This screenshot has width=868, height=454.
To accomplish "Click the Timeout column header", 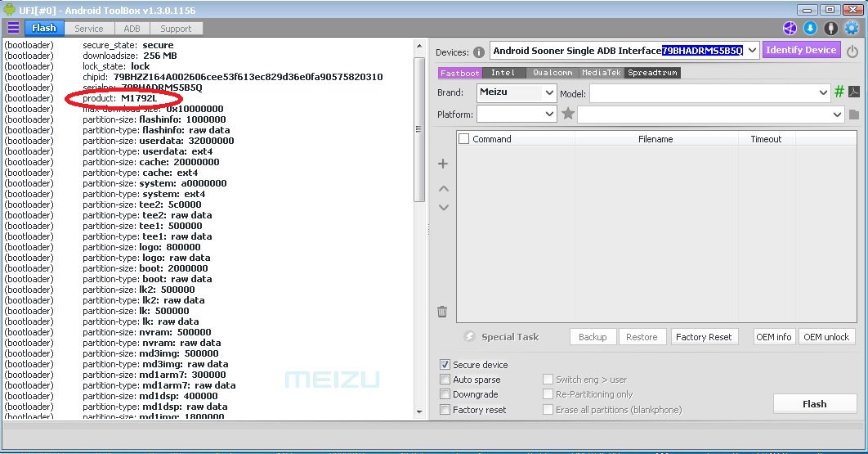I will (766, 138).
